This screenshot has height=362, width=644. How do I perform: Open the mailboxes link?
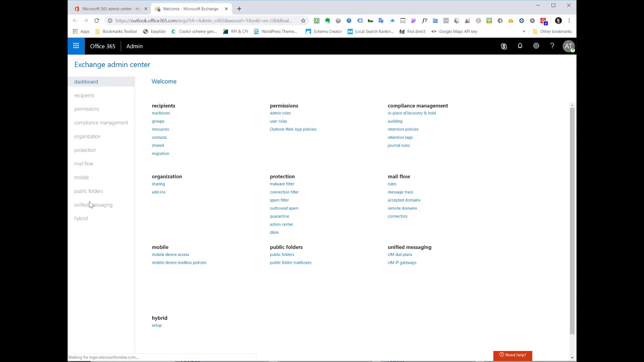point(161,113)
